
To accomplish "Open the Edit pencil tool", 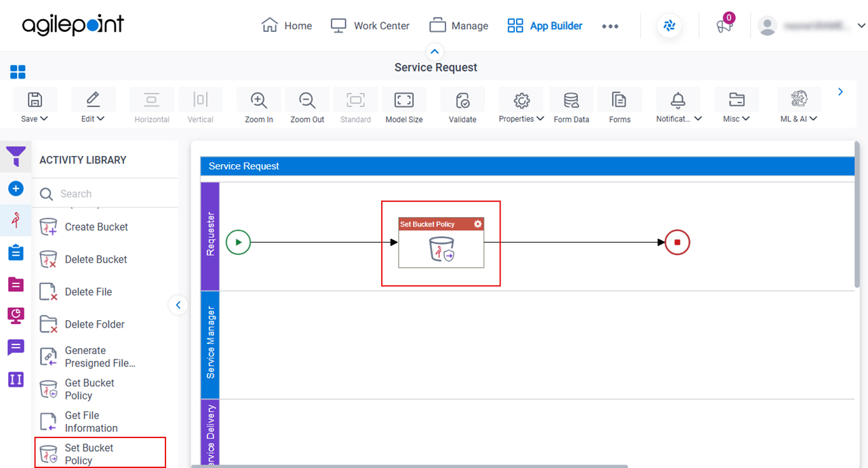I will [x=93, y=100].
